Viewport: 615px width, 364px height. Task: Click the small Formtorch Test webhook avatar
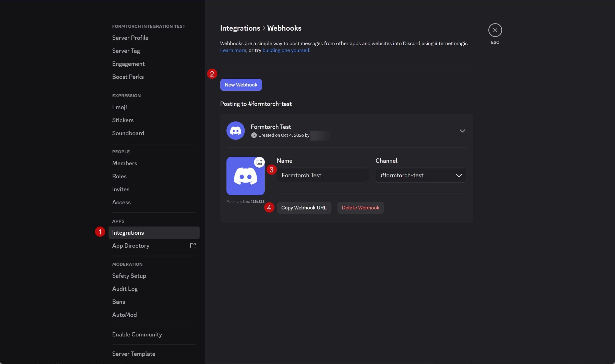pyautogui.click(x=235, y=131)
